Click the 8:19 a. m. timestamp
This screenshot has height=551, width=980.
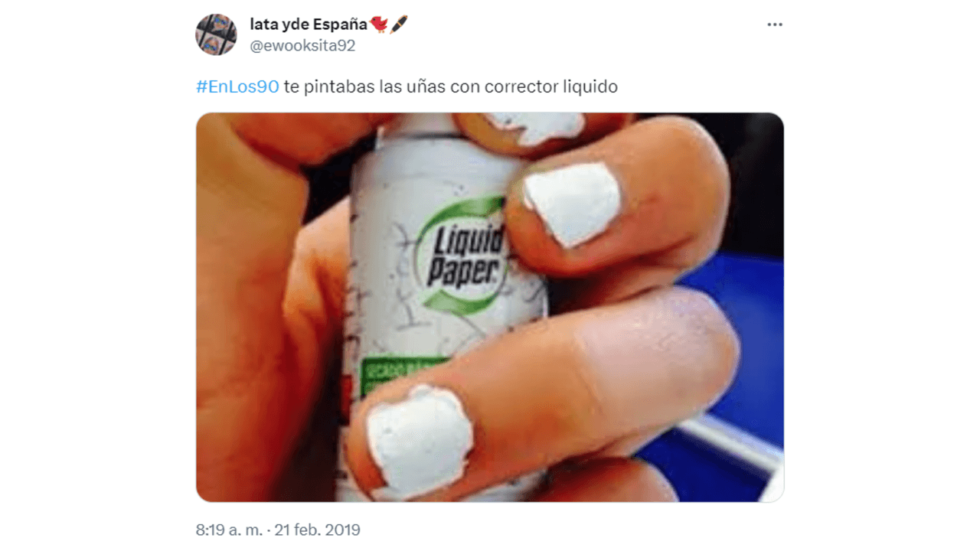228,530
